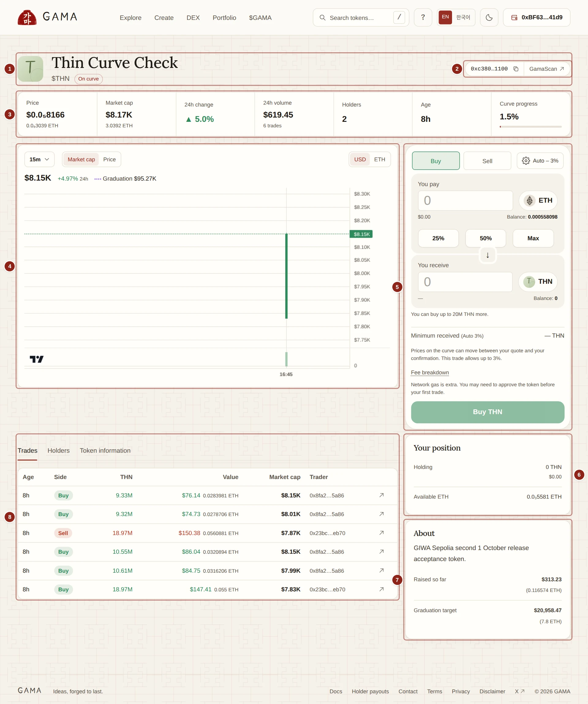Open GamaScan external link
The image size is (588, 704).
click(546, 69)
